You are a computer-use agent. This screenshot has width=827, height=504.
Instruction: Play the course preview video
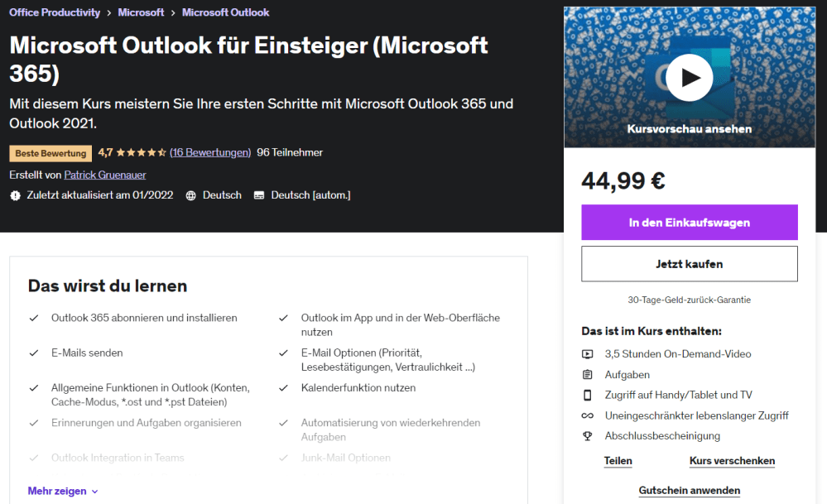[689, 78]
